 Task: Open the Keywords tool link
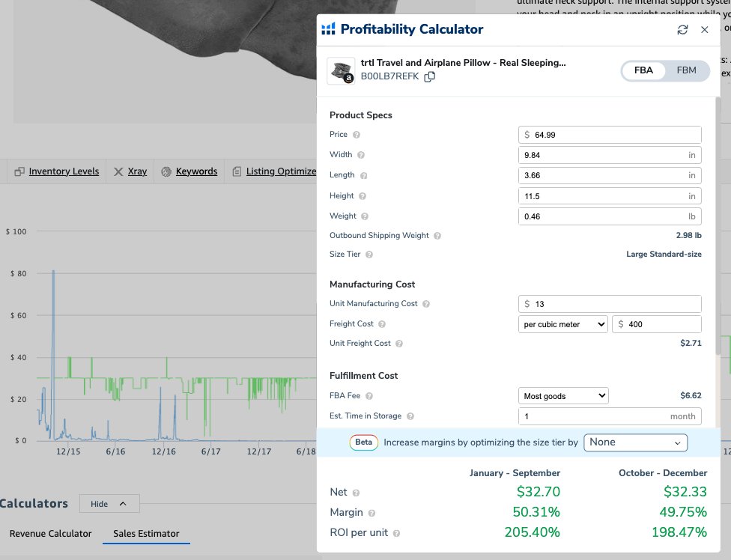(x=196, y=171)
